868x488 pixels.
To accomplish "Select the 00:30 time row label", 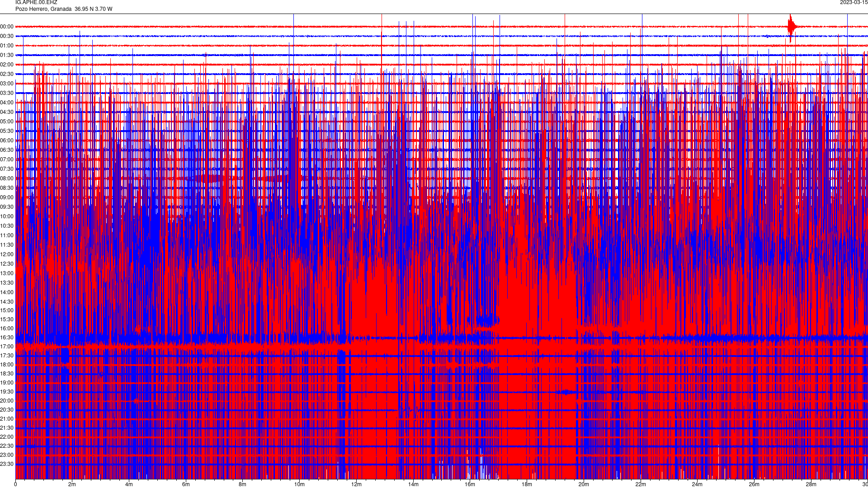I will tap(7, 36).
